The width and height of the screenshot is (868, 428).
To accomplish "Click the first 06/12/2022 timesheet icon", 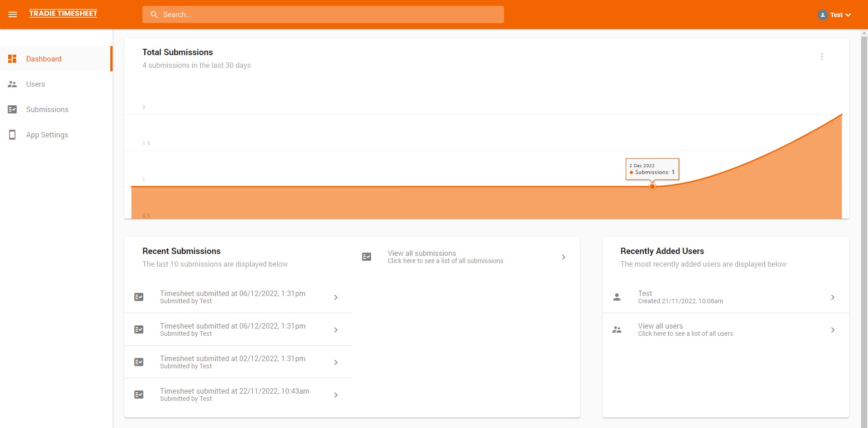I will tap(139, 297).
